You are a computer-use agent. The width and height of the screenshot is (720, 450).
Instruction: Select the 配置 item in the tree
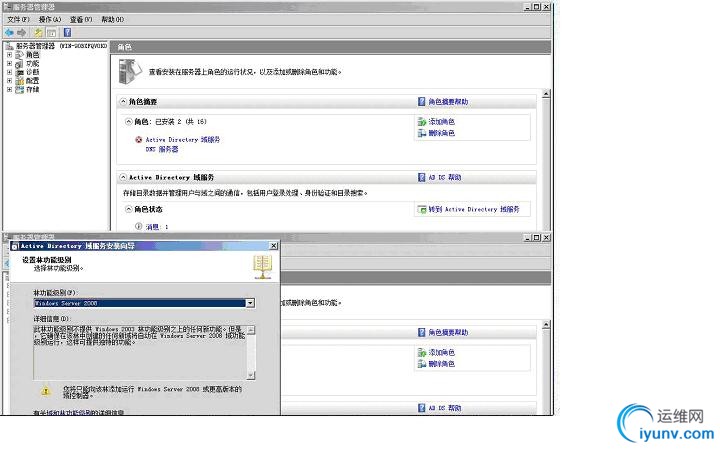pyautogui.click(x=32, y=81)
